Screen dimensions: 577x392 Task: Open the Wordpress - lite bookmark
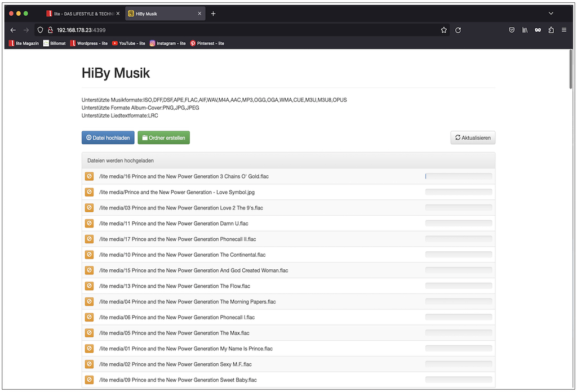(88, 43)
